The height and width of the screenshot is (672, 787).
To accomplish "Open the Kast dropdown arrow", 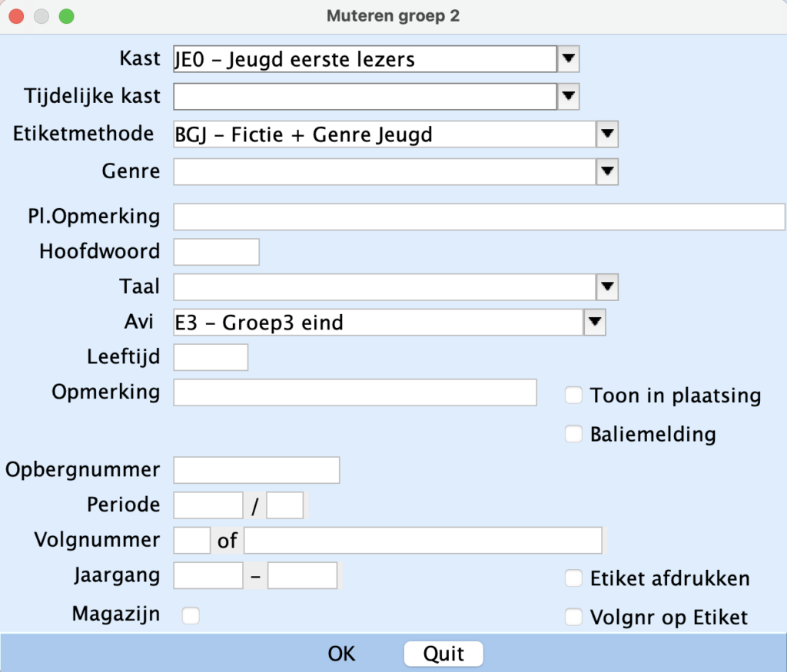I will 568,58.
